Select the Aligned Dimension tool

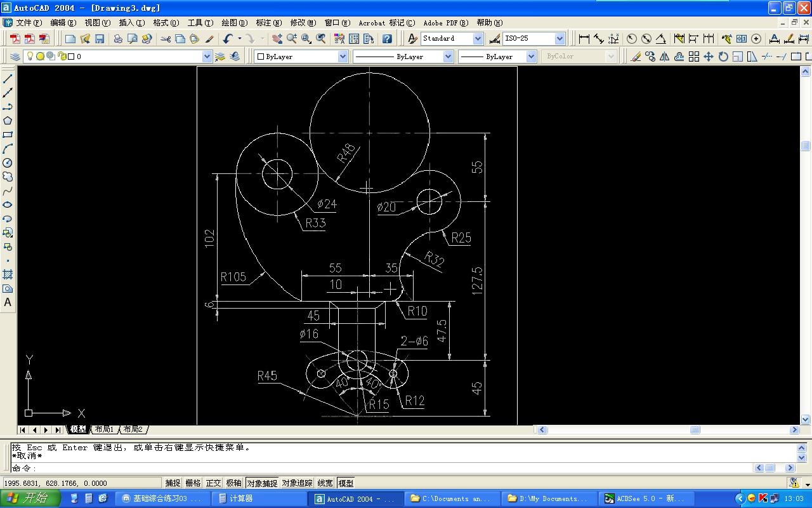pos(599,39)
